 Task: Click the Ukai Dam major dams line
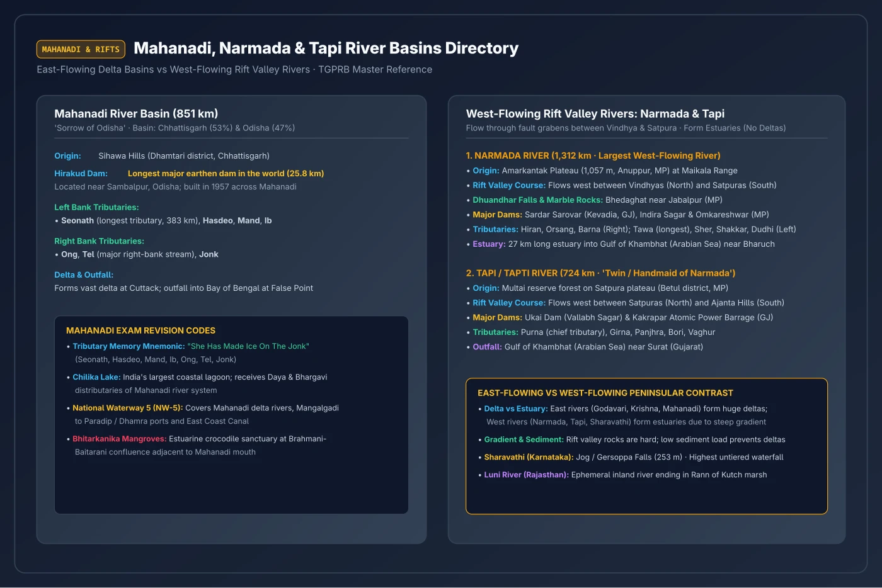(619, 317)
